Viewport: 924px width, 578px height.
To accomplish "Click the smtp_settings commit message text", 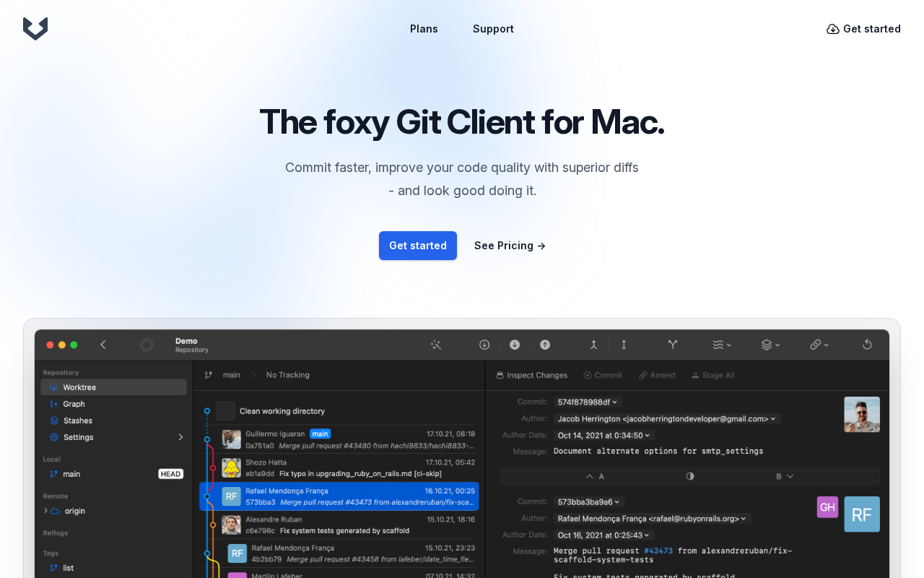I will click(x=658, y=451).
